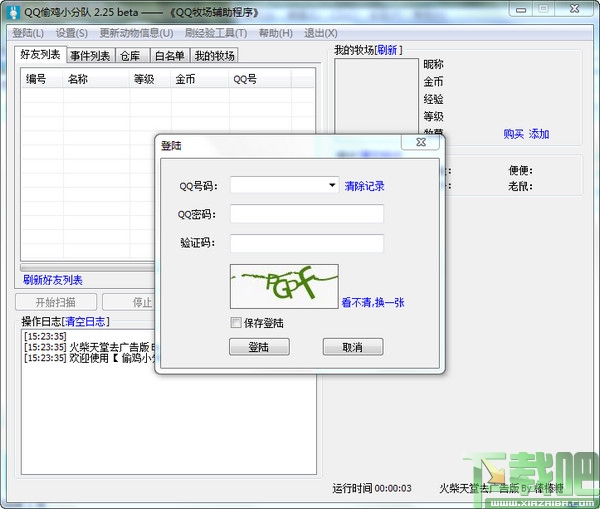Click the 运行时间 00:00:03 status text

[372, 488]
